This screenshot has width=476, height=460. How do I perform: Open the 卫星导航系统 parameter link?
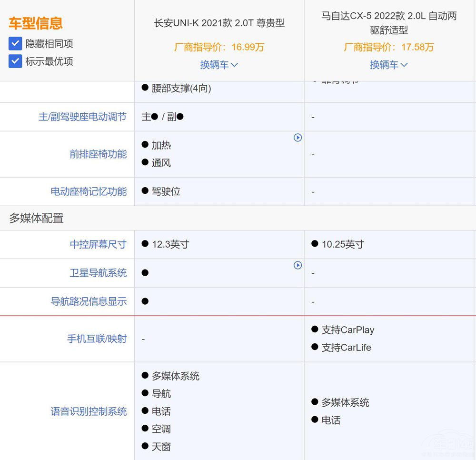pyautogui.click(x=98, y=273)
